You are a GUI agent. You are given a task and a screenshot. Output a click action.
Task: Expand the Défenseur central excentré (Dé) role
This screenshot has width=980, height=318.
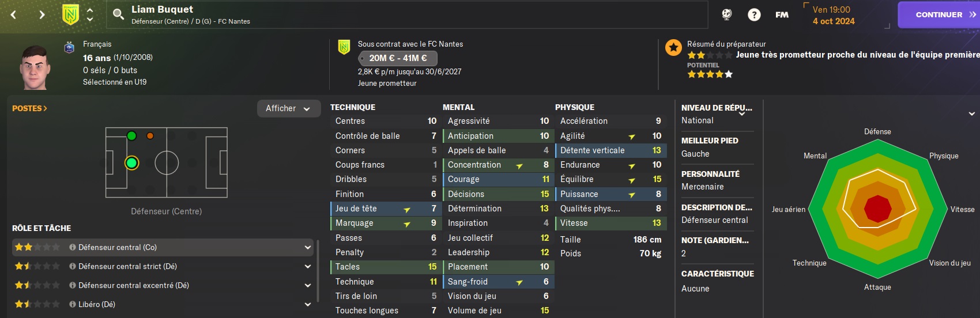point(308,286)
